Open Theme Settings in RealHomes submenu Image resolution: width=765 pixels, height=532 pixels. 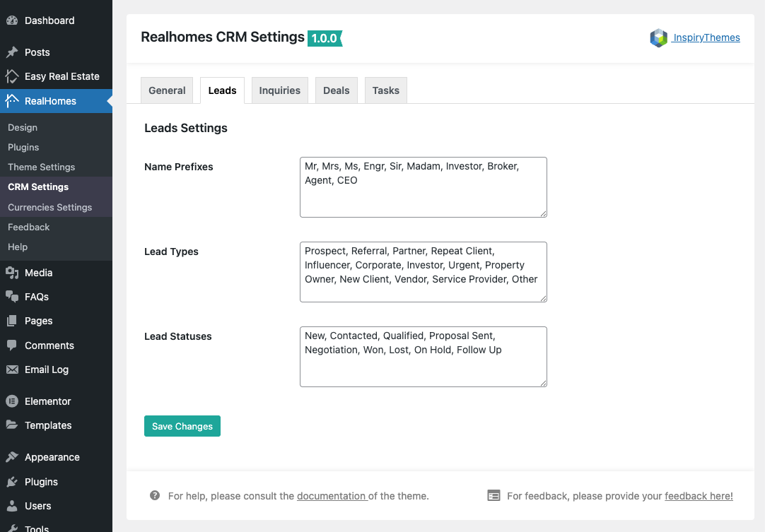[x=41, y=167]
